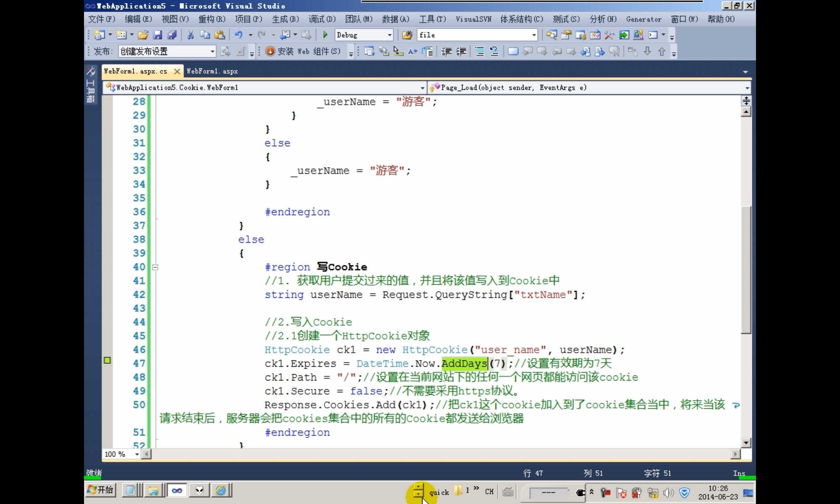Open the Start Page green arrow icon

pos(624,35)
